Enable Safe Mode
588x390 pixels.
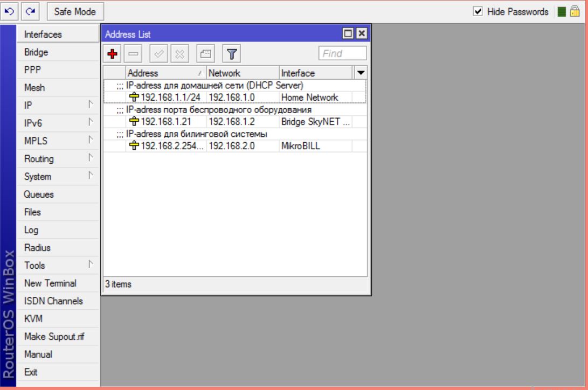click(75, 12)
